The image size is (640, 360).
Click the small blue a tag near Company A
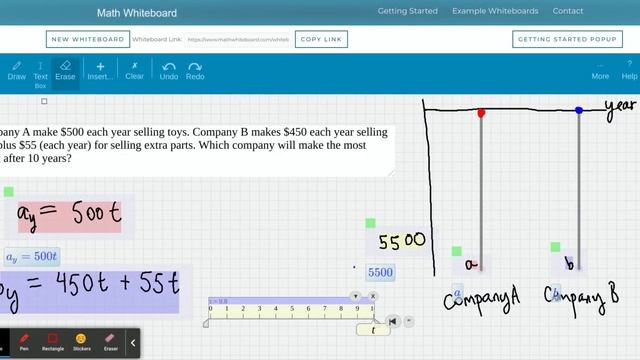pos(457,292)
